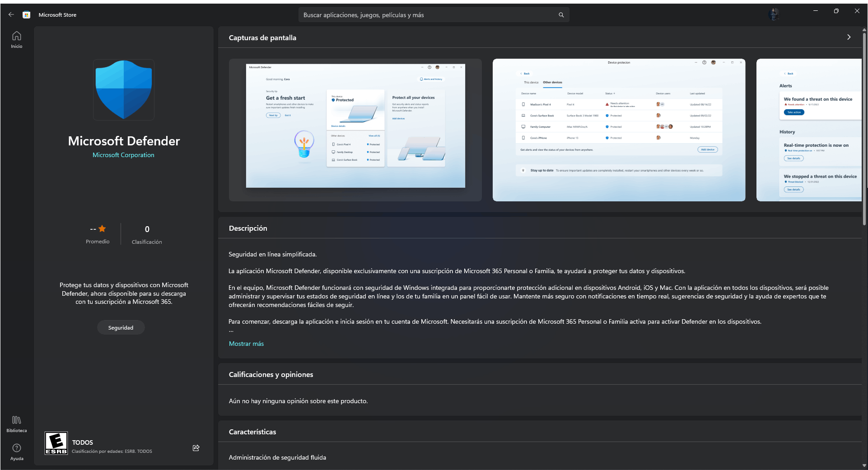Click the Características section heading
The image size is (868, 470).
click(x=252, y=432)
